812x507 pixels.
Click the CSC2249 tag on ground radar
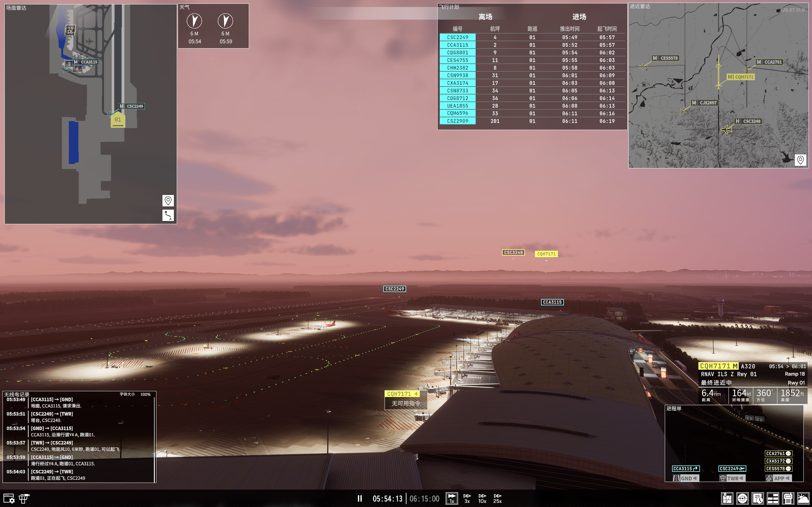click(132, 106)
